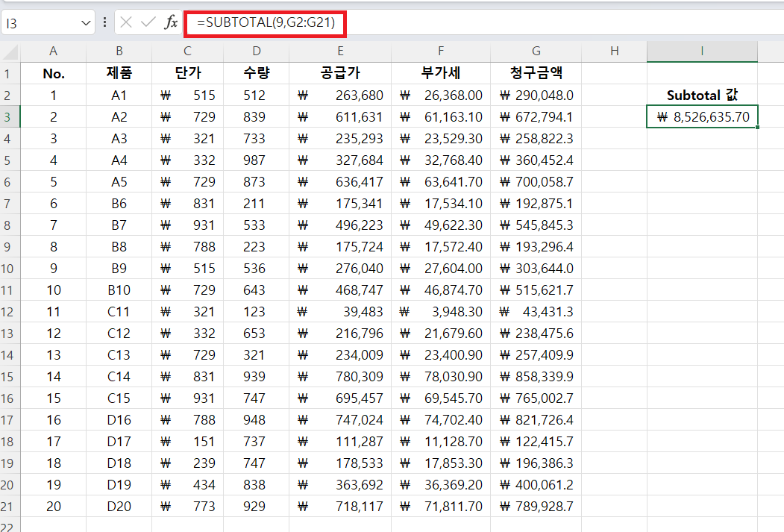Click billing amount cell 122,415.7
This screenshot has height=532, width=784.
point(536,442)
